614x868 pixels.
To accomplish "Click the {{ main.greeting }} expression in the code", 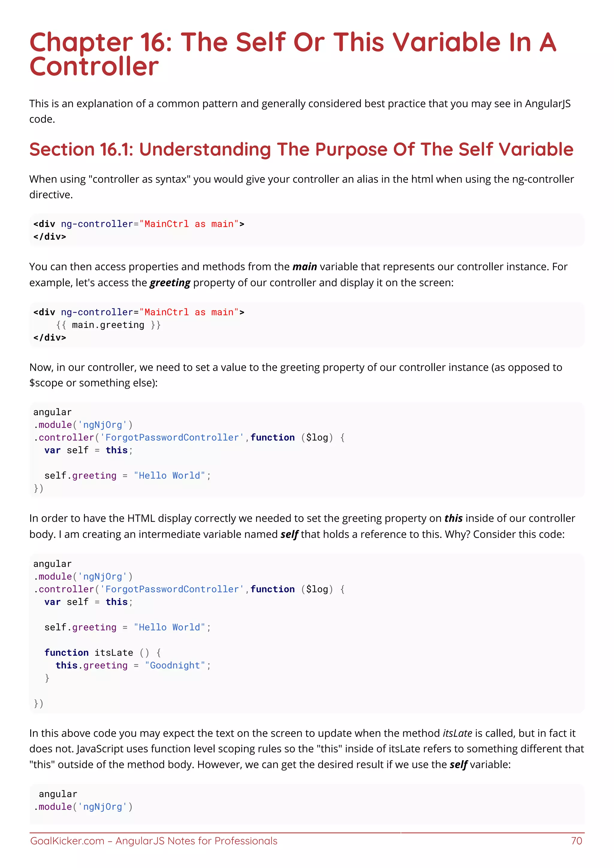I will click(108, 325).
